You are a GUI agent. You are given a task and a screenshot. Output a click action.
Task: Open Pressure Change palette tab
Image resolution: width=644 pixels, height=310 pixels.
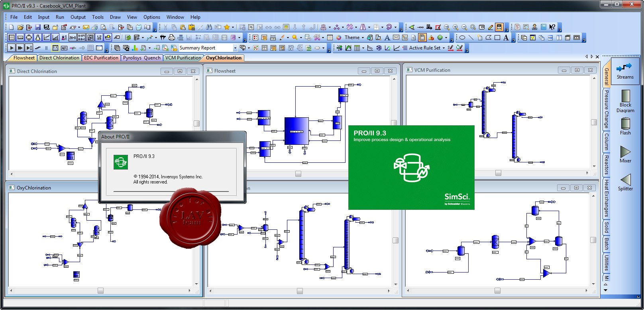pyautogui.click(x=607, y=109)
